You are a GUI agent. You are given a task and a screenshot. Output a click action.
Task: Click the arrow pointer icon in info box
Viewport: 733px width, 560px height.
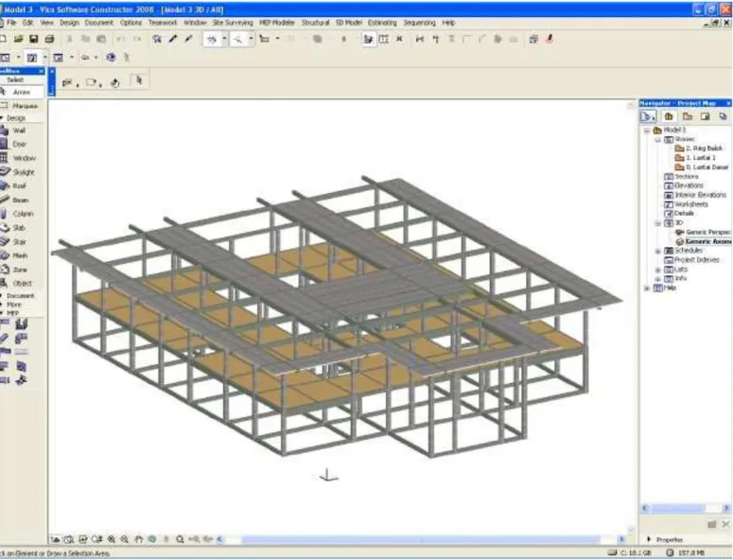[139, 80]
